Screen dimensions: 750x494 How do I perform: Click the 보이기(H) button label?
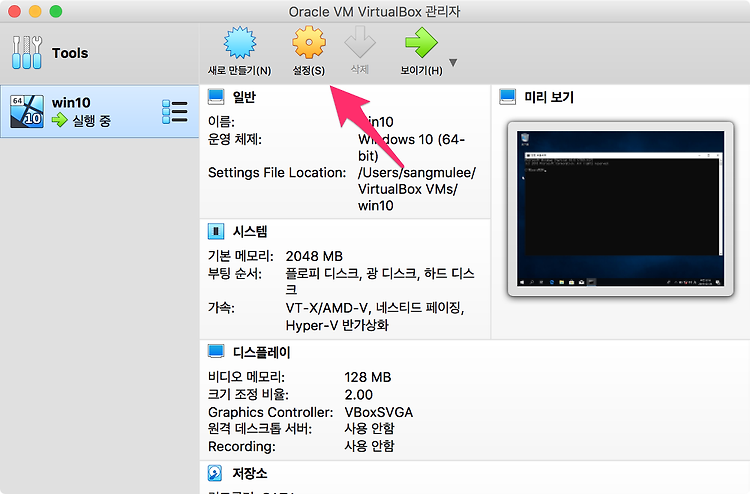click(421, 70)
